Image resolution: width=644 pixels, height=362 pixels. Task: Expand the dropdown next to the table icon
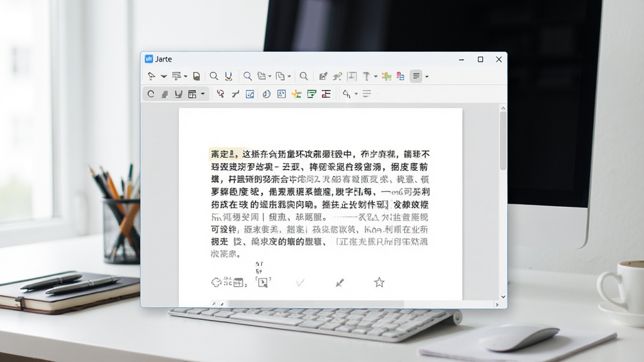[203, 94]
